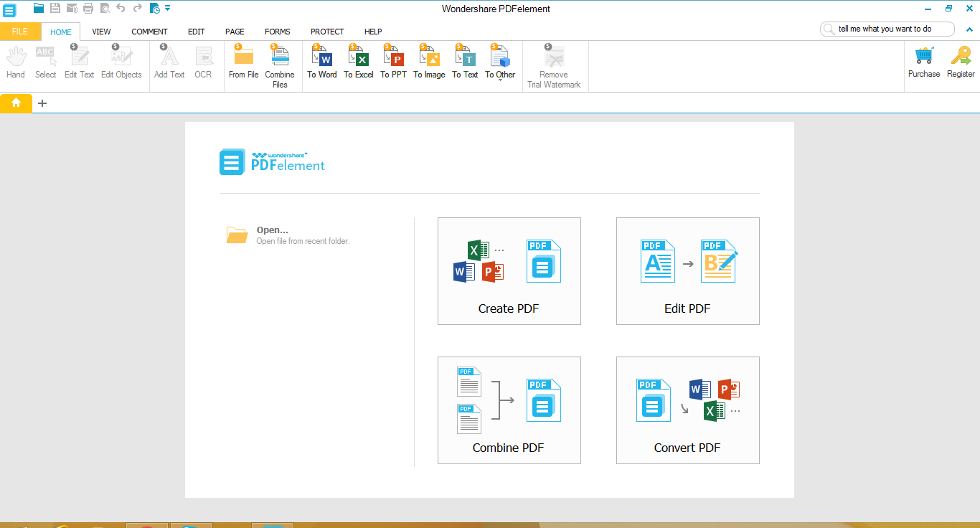Click the Open... recent folder link

point(273,230)
